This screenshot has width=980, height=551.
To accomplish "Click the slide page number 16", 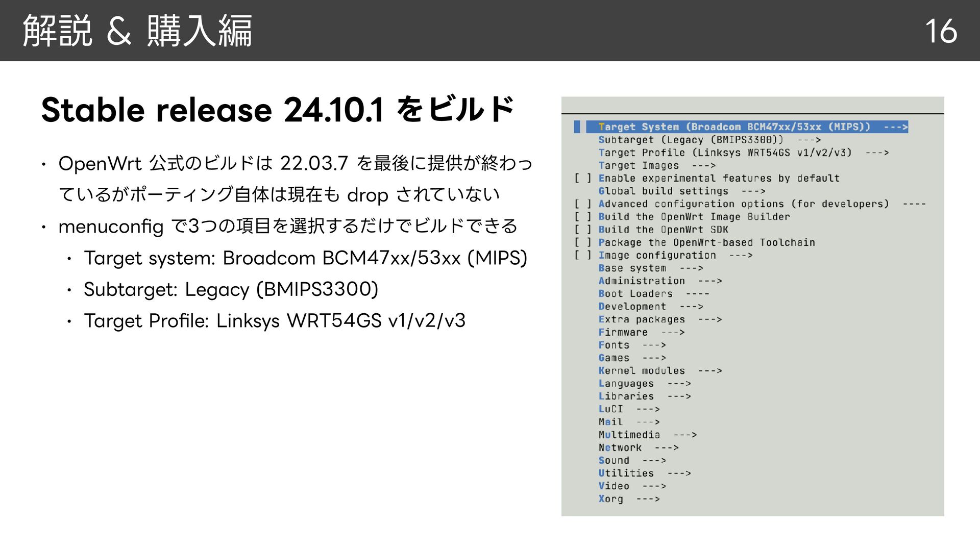I will [x=941, y=31].
